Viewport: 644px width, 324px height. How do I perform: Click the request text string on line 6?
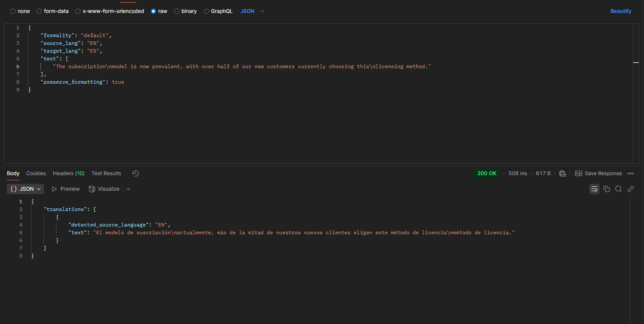pos(242,66)
